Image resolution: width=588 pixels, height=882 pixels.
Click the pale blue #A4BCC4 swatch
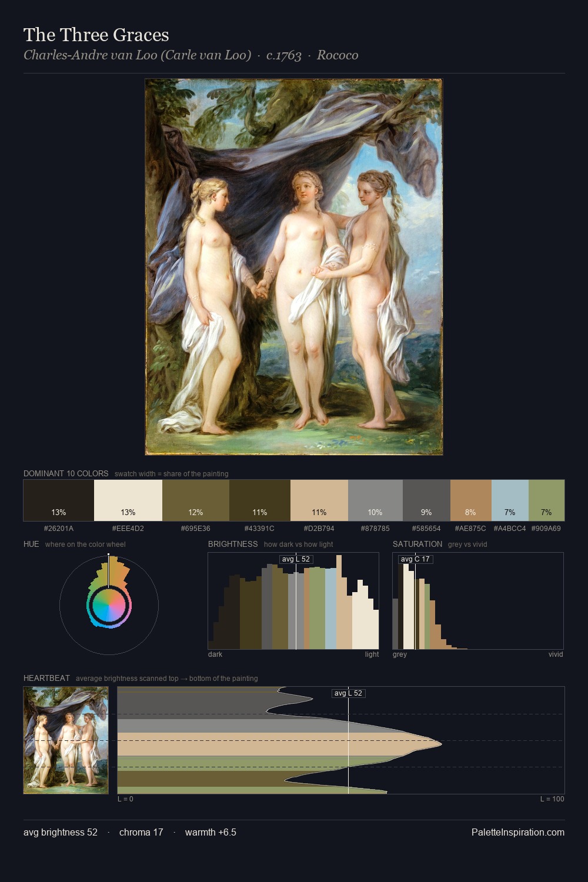coord(510,500)
